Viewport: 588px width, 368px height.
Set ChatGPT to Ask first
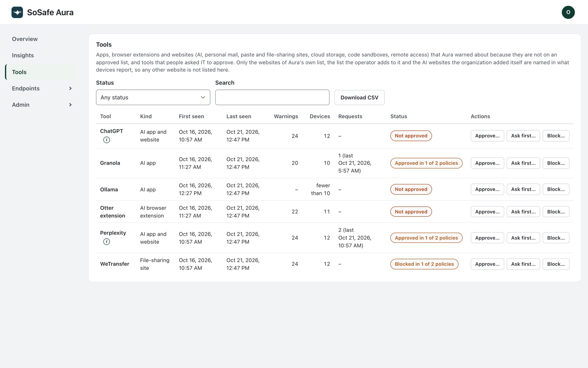(523, 136)
